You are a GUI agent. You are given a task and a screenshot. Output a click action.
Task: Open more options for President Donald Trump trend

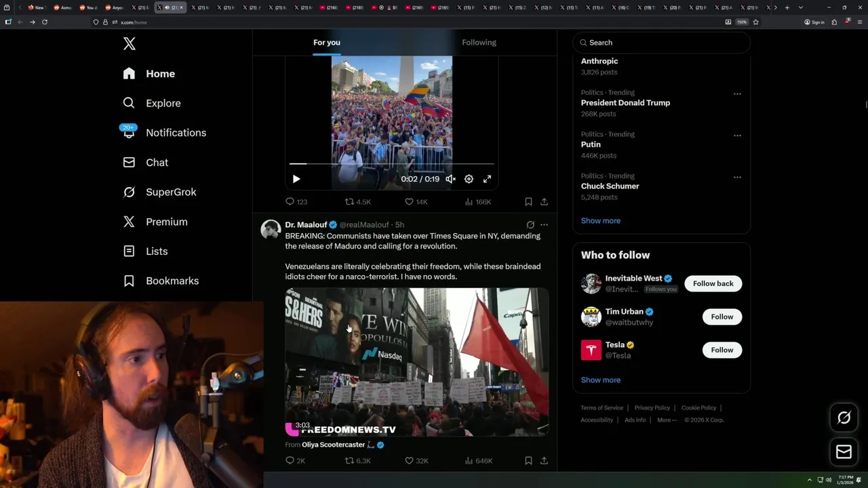(x=737, y=94)
